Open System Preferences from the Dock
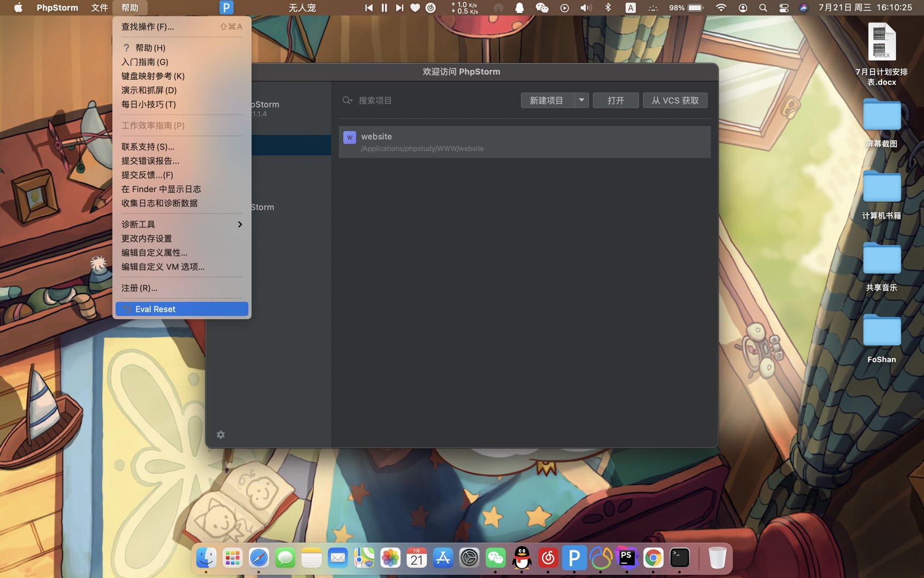This screenshot has width=924, height=578. coord(469,558)
